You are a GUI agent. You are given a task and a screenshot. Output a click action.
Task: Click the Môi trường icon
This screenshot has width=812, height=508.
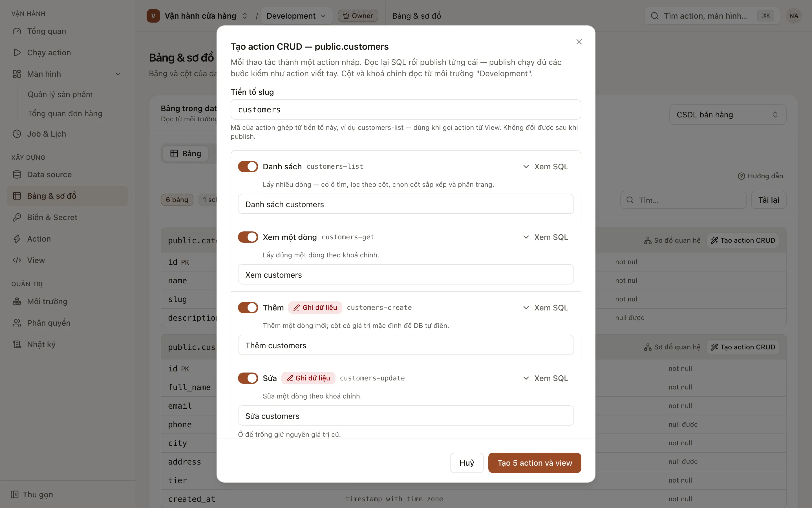[17, 301]
